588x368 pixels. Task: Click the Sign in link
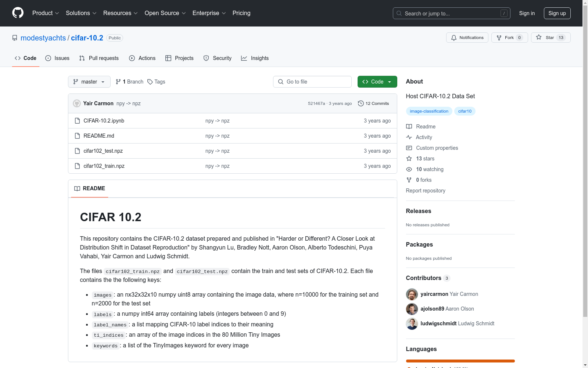[527, 13]
